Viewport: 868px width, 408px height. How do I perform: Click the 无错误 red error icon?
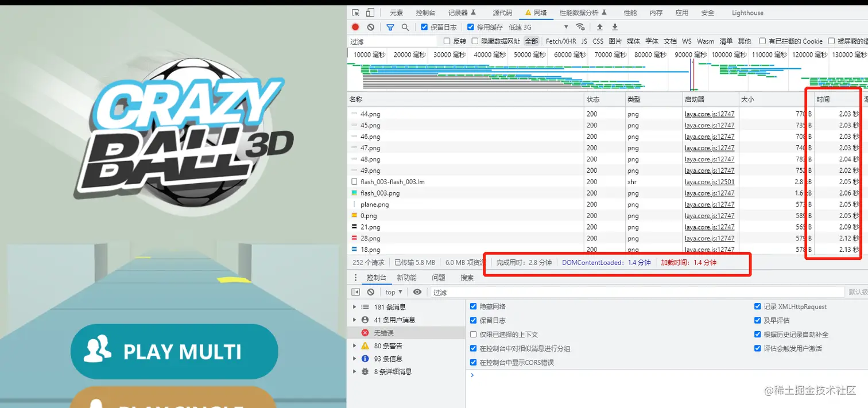point(365,333)
